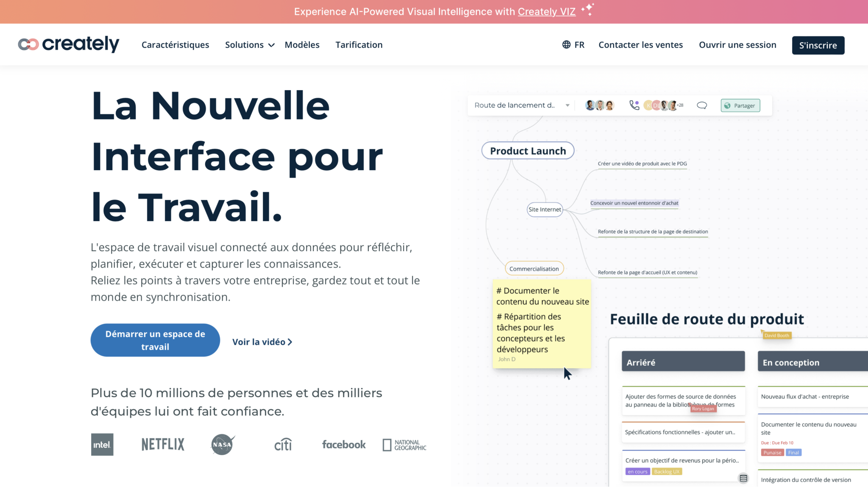
Task: Expand the Solutions dropdown menu
Action: 249,45
